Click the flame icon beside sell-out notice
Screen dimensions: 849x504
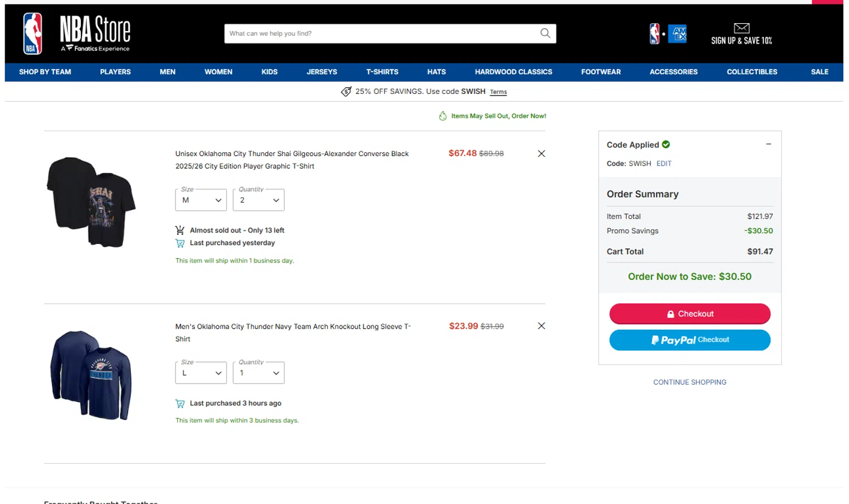pyautogui.click(x=443, y=116)
